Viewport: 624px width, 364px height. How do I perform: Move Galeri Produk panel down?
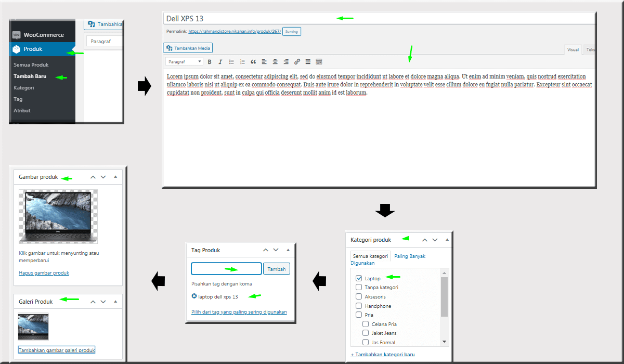(103, 302)
